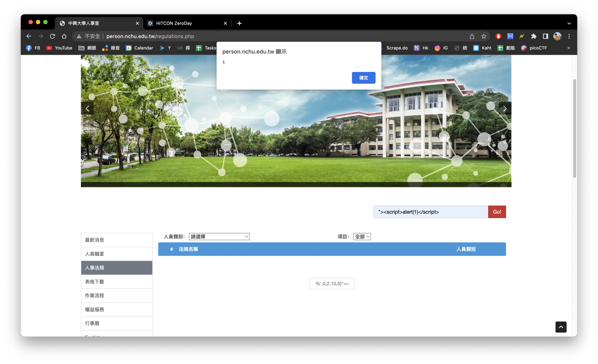Click the yellow lightning extension icon
Viewport: 598px width, 364px height.
coord(522,36)
